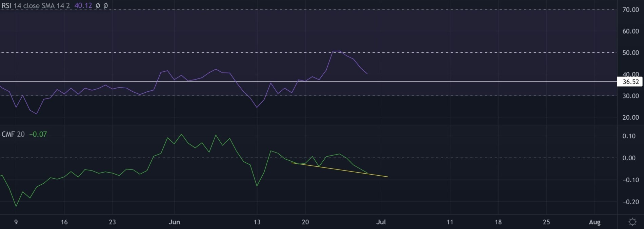The height and width of the screenshot is (229, 644).
Task: Click the 70.00 level on RSI scale
Action: (x=630, y=10)
